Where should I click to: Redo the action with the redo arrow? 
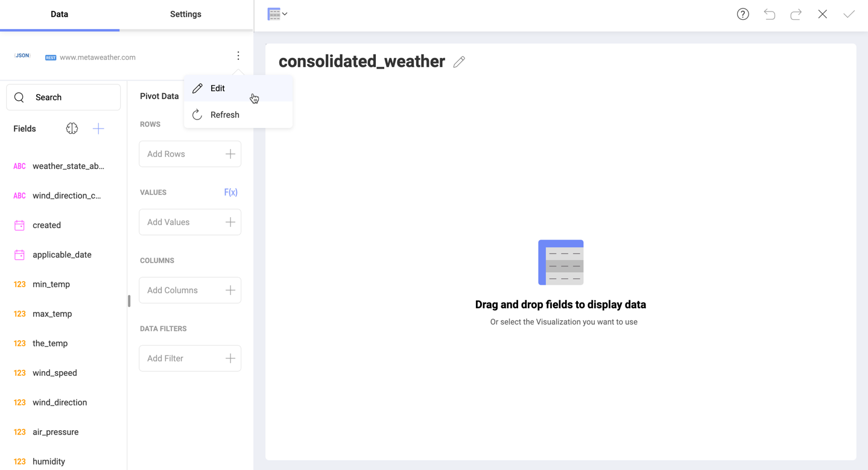pyautogui.click(x=796, y=14)
